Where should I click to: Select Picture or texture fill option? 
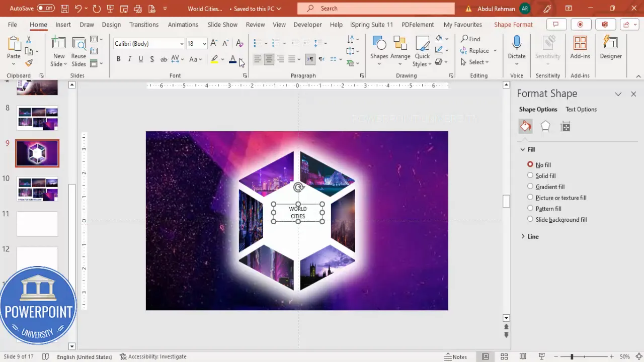pos(557,198)
